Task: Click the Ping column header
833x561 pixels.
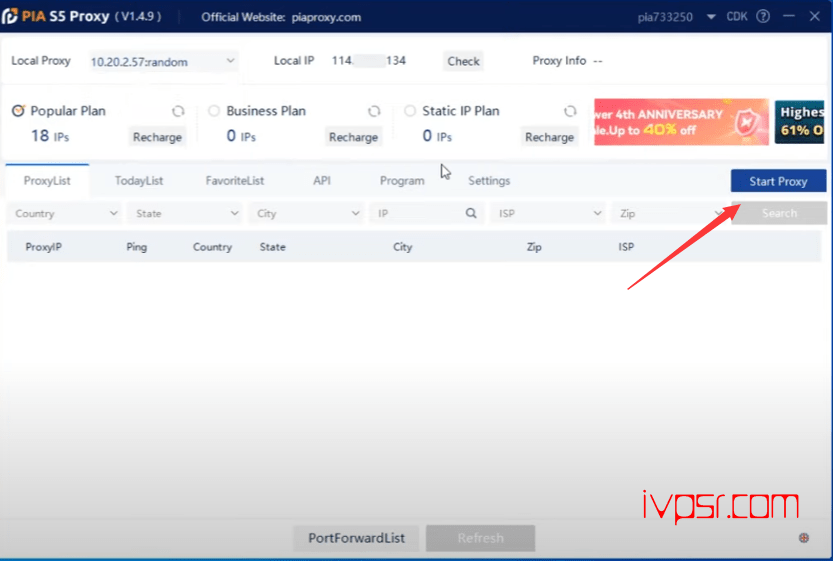Action: coord(137,247)
